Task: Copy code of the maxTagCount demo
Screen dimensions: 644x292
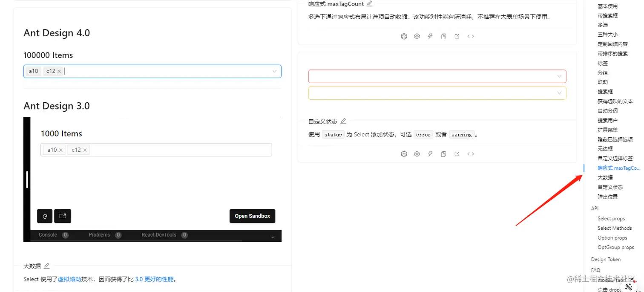Action: 443,36
